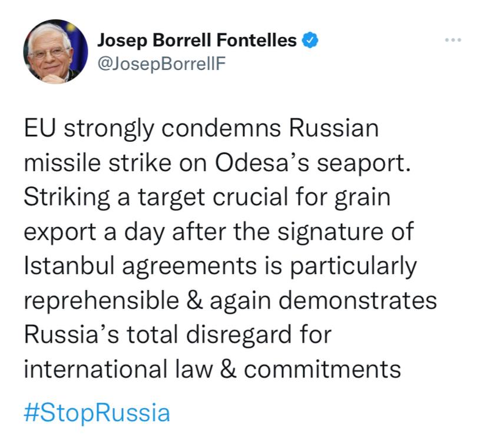Click the blue verified badge

coord(310,41)
